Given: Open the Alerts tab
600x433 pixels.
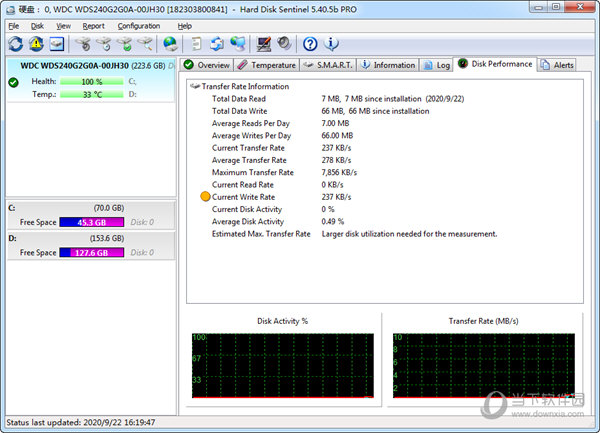Looking at the screenshot, I should point(557,65).
